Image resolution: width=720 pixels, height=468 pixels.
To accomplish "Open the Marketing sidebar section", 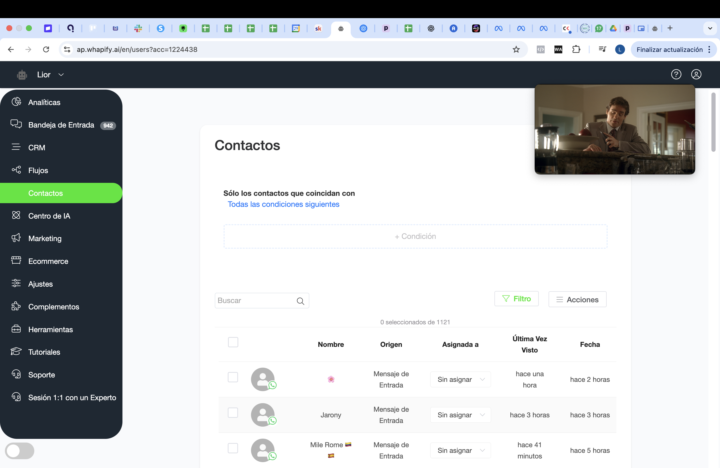I will (45, 238).
